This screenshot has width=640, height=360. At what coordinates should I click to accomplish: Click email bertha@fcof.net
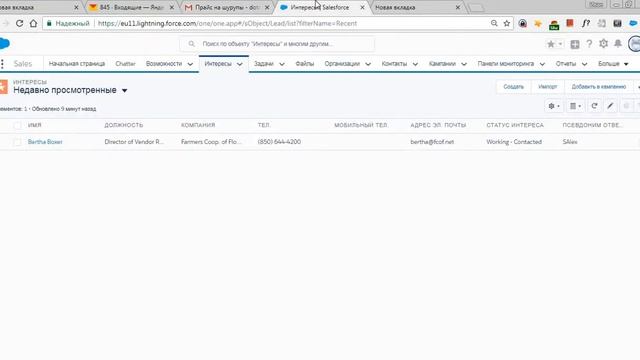pos(432,142)
